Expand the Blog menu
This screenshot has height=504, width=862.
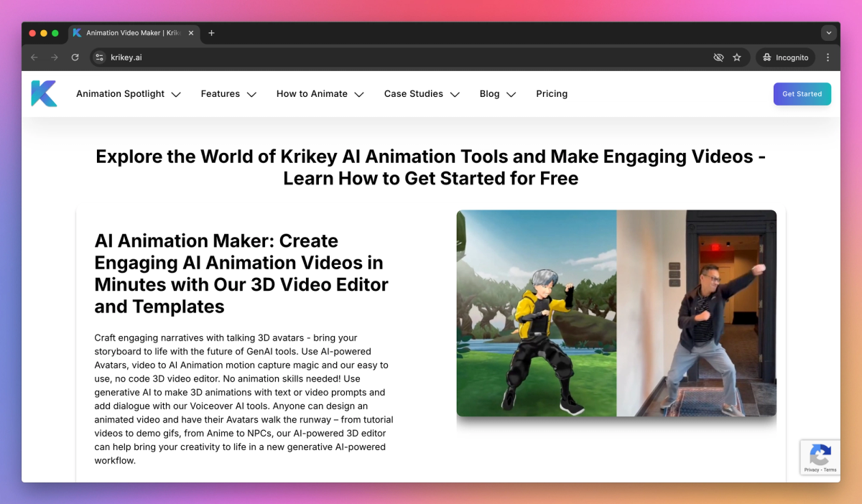pos(498,94)
